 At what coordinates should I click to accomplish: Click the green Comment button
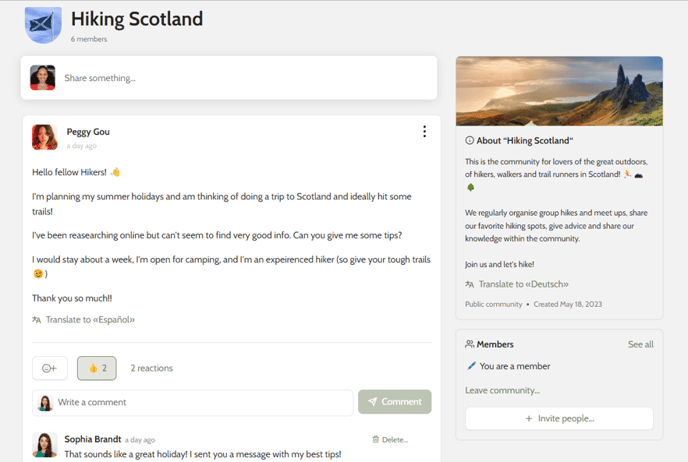[x=394, y=402]
